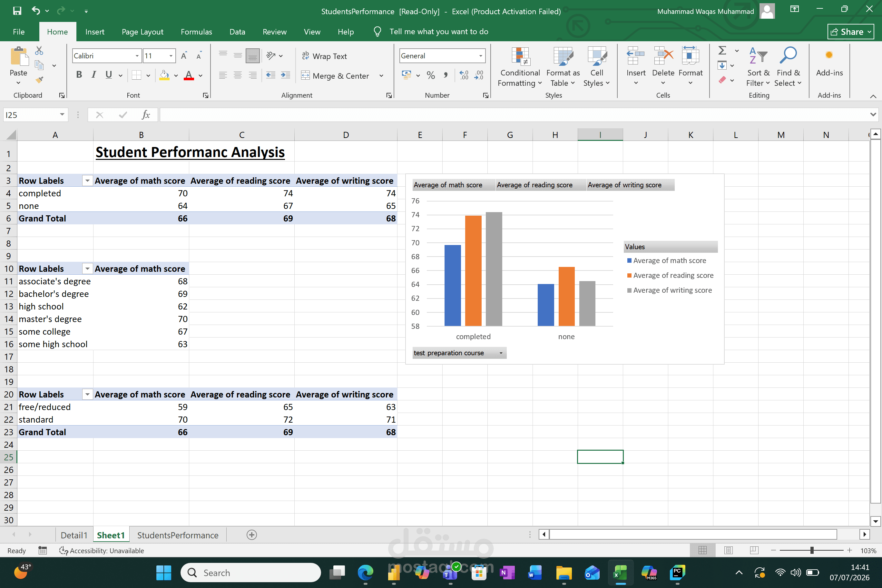Open the StudentsPerformance sheet tab
This screenshot has width=882, height=588.
tap(178, 535)
